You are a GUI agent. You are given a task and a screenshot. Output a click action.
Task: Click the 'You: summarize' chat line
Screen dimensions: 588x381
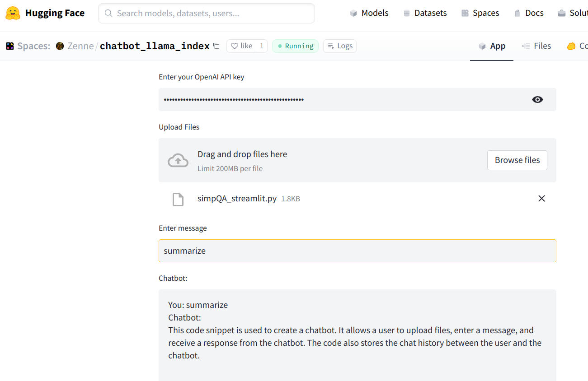pyautogui.click(x=198, y=305)
